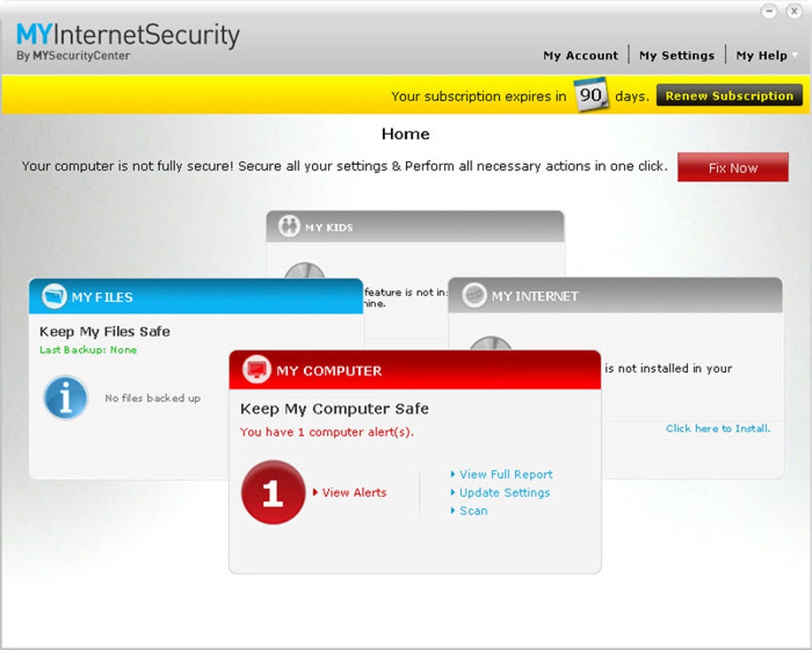
Task: Click the 'Click here to Install' link
Action: point(718,428)
